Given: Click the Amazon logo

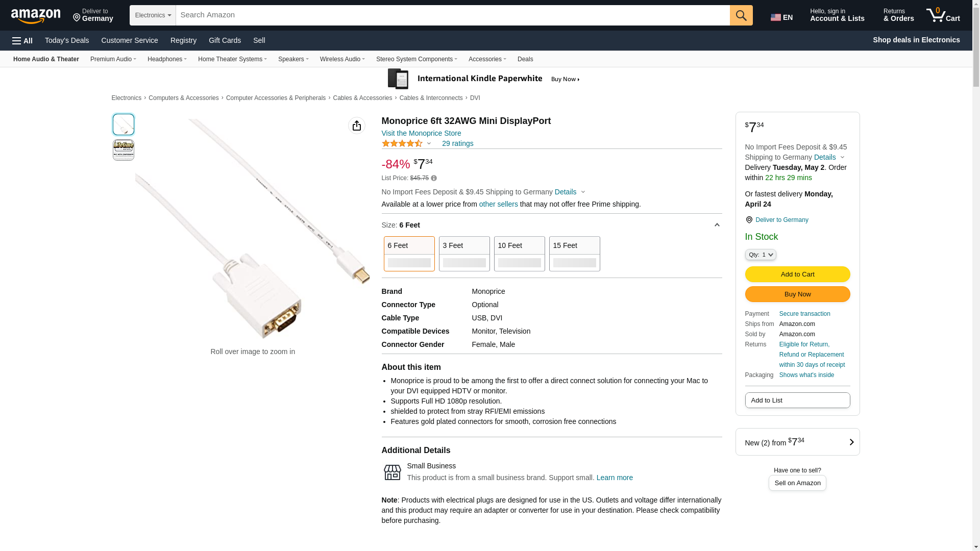Looking at the screenshot, I should click(36, 16).
